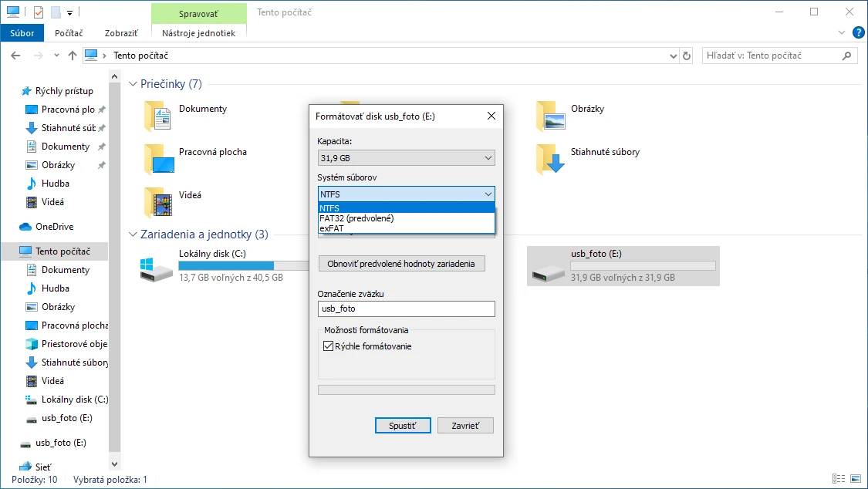
Task: Open the Kapacita 31,9 GB dropdown
Action: 407,158
